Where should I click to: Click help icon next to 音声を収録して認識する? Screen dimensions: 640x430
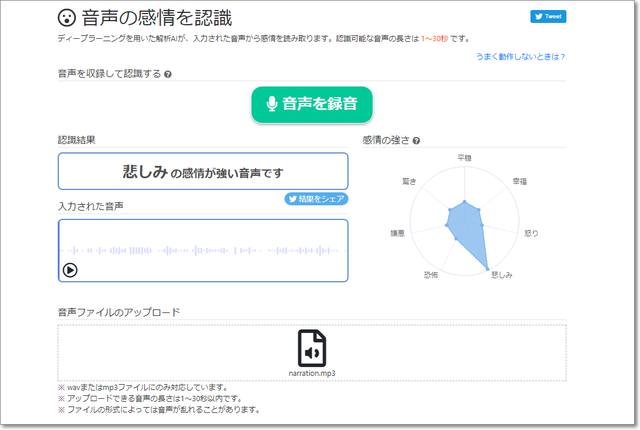[168, 74]
